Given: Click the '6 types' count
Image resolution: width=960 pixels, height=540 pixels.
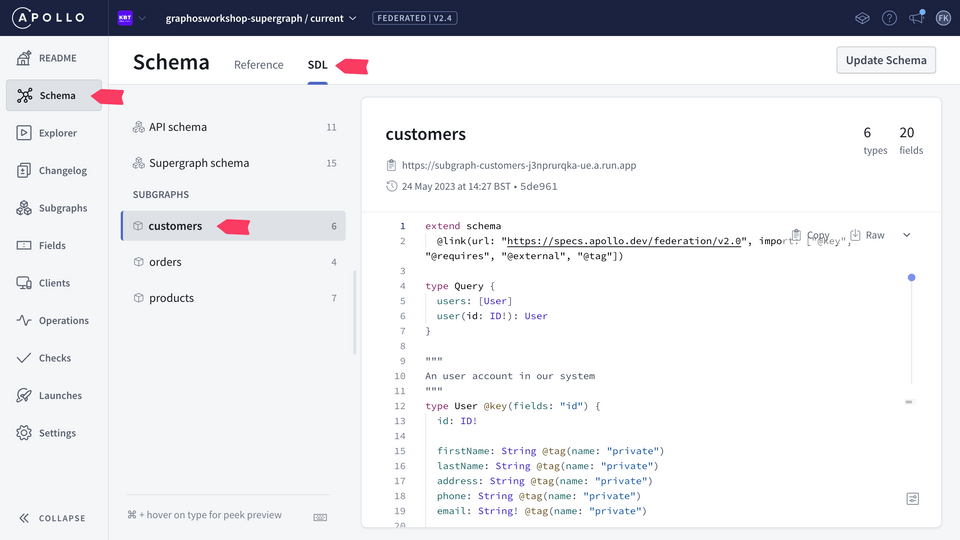Looking at the screenshot, I should [875, 140].
